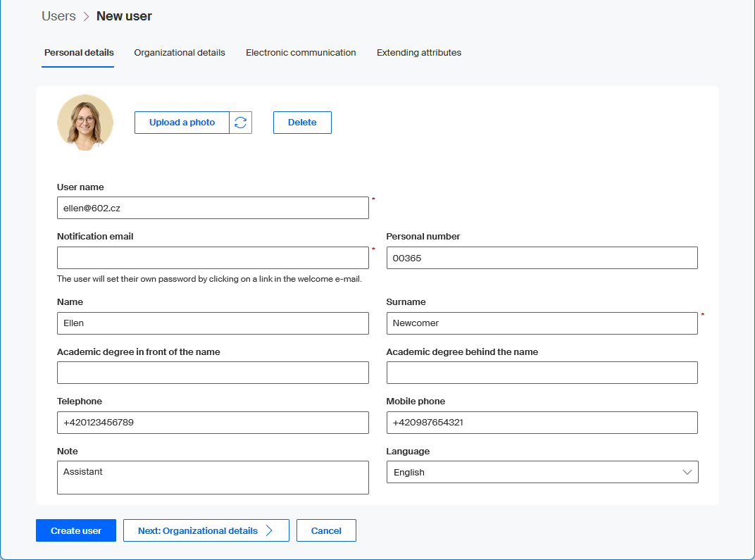Click the user profile photo avatar
Screen dimensions: 755x560
[85, 123]
